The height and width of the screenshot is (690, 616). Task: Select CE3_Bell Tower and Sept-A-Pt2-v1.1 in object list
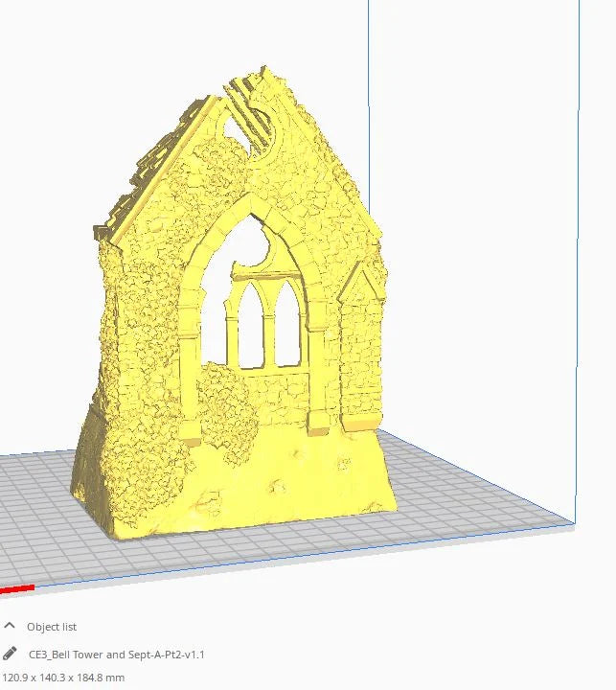[x=116, y=655]
